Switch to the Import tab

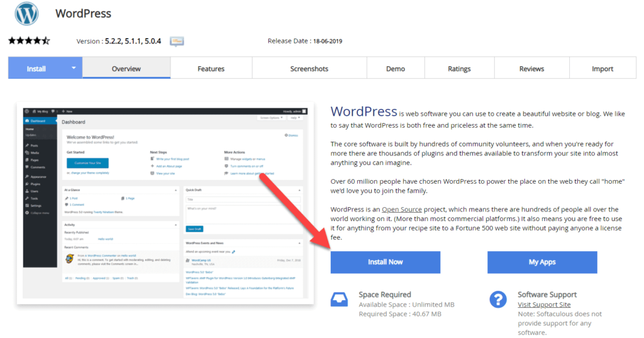click(602, 69)
